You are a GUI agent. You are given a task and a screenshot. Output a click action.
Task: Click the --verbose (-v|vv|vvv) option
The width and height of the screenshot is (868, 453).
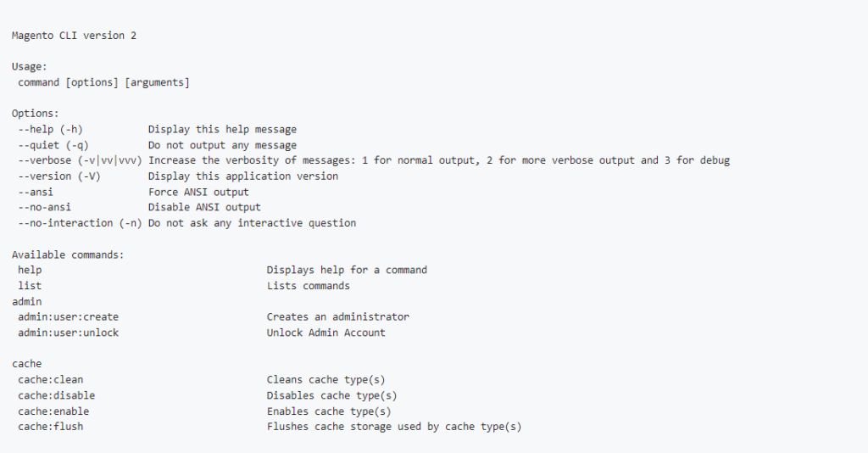point(80,160)
